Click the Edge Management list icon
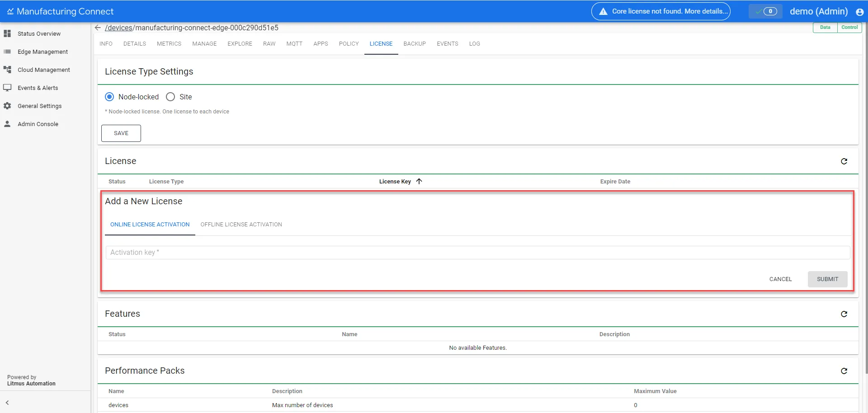The height and width of the screenshot is (413, 868). [7, 52]
